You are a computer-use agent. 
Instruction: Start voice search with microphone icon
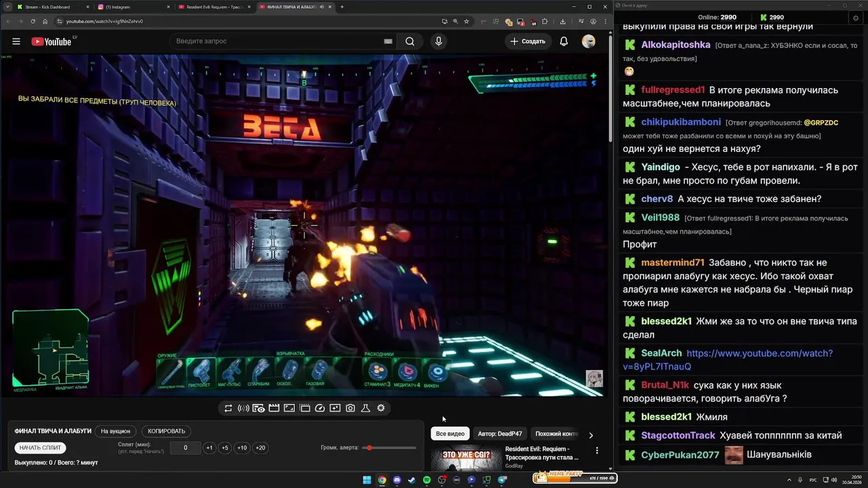tap(439, 41)
